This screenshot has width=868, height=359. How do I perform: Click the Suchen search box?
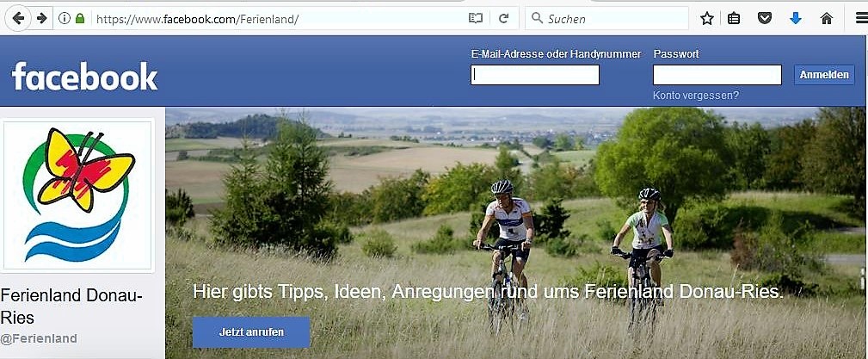606,18
